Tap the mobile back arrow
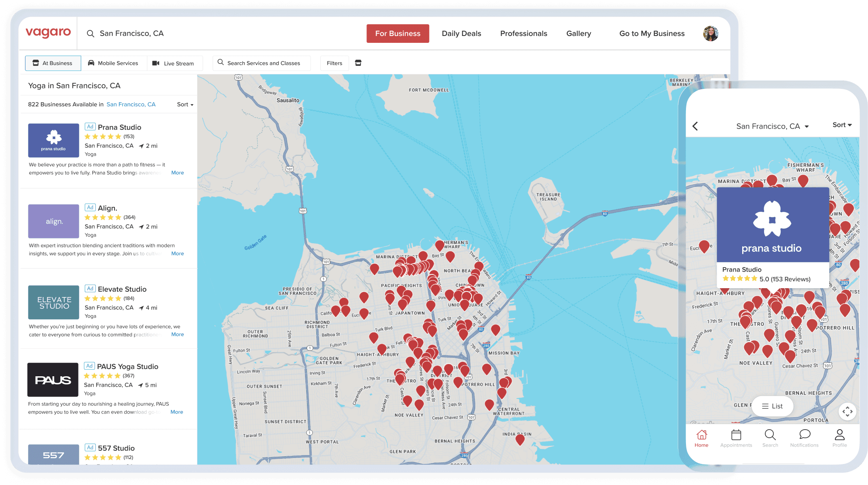 pyautogui.click(x=695, y=126)
